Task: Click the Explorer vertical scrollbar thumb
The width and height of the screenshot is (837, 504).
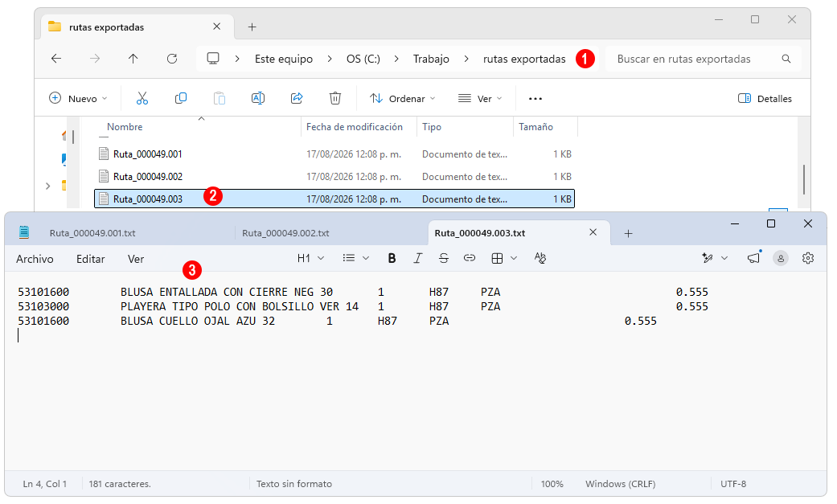Action: (x=804, y=180)
